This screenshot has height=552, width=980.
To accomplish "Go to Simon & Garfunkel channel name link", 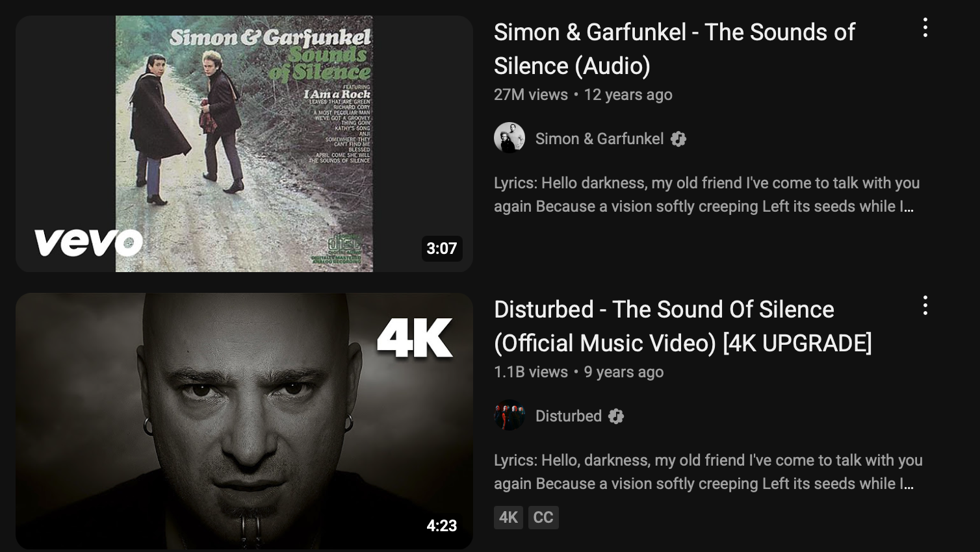I will coord(599,139).
